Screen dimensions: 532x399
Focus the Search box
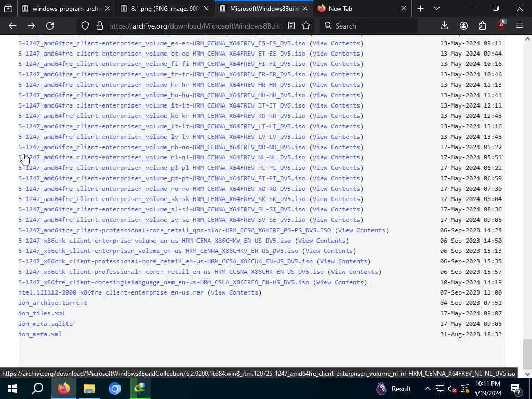click(x=368, y=26)
